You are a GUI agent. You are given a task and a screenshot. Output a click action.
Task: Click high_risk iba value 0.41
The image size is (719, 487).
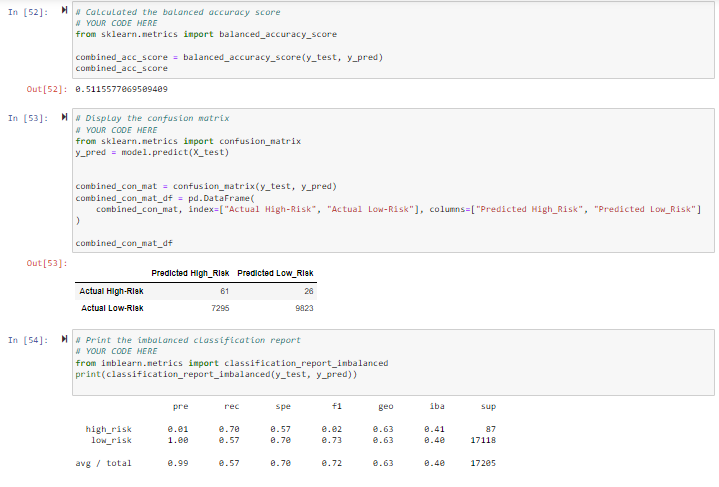[434, 429]
